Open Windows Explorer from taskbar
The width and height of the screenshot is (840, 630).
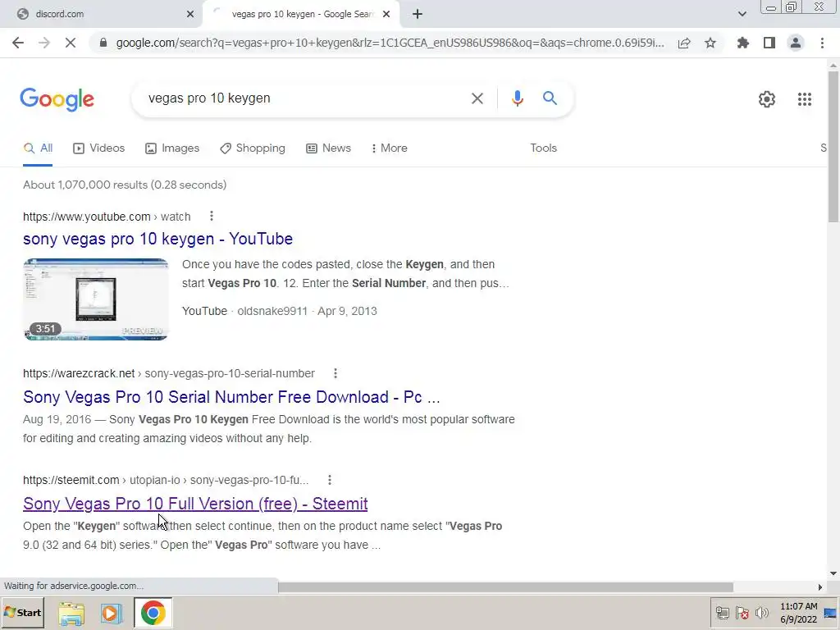tap(71, 614)
